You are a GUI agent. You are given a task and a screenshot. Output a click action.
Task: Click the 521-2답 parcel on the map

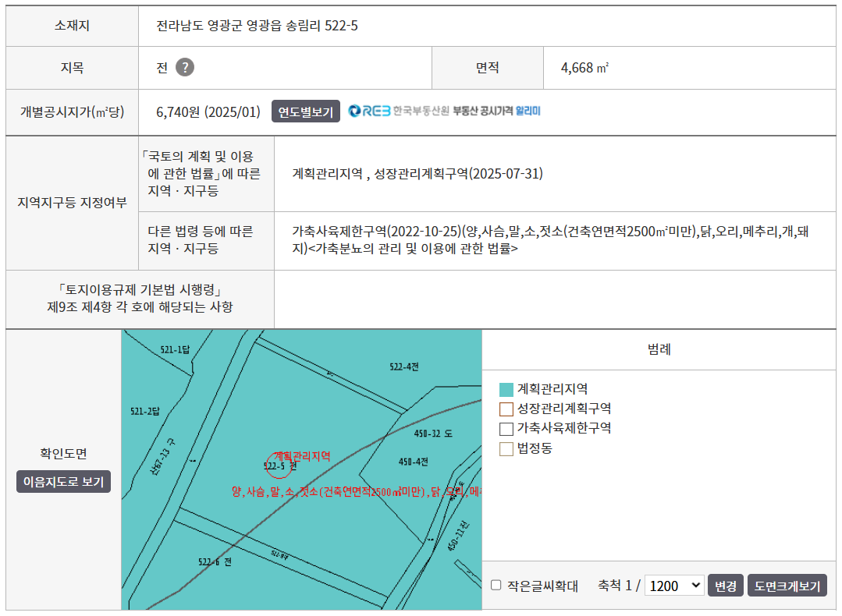pos(145,410)
